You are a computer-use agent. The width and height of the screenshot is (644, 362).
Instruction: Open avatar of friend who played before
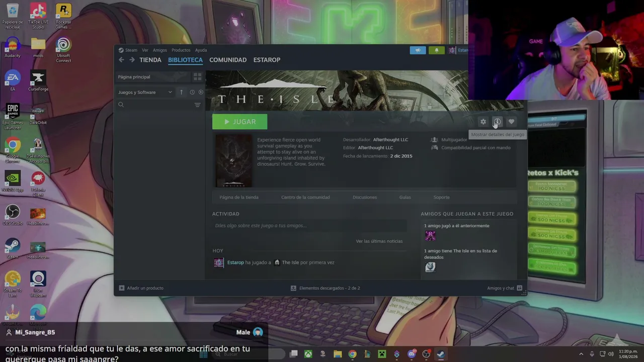tap(430, 236)
